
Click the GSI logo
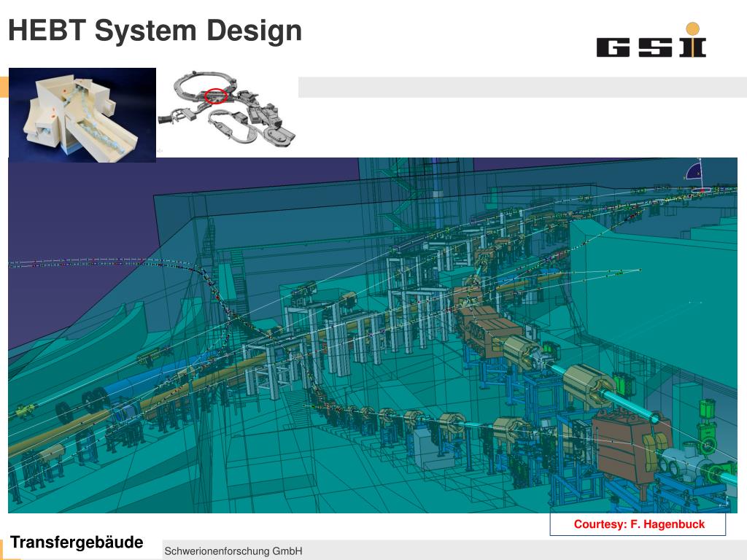[x=651, y=40]
